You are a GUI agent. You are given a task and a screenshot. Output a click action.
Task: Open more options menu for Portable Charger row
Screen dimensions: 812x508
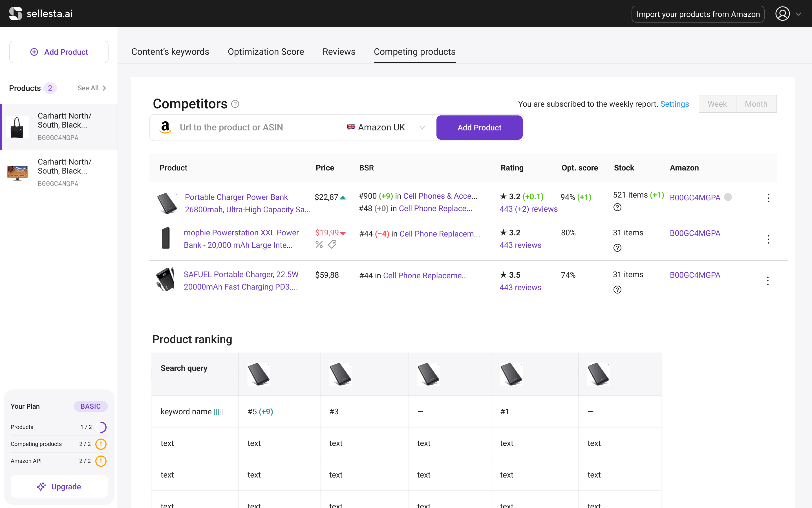pos(768,198)
